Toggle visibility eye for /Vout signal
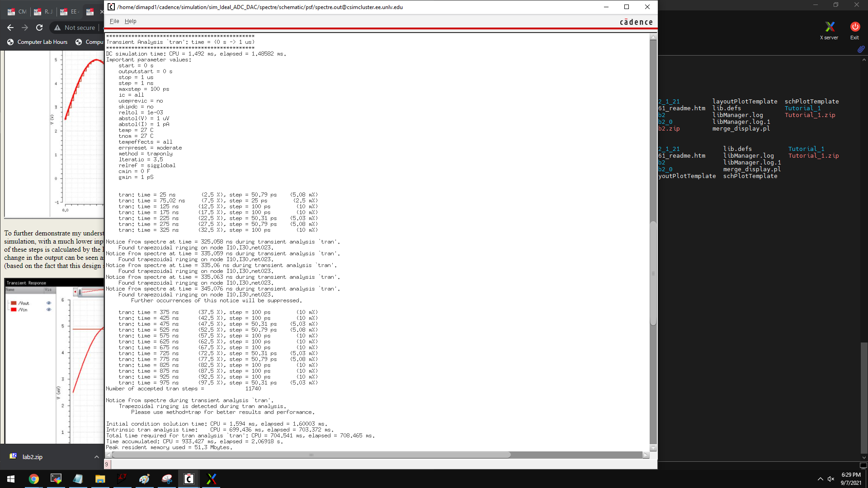 [49, 303]
